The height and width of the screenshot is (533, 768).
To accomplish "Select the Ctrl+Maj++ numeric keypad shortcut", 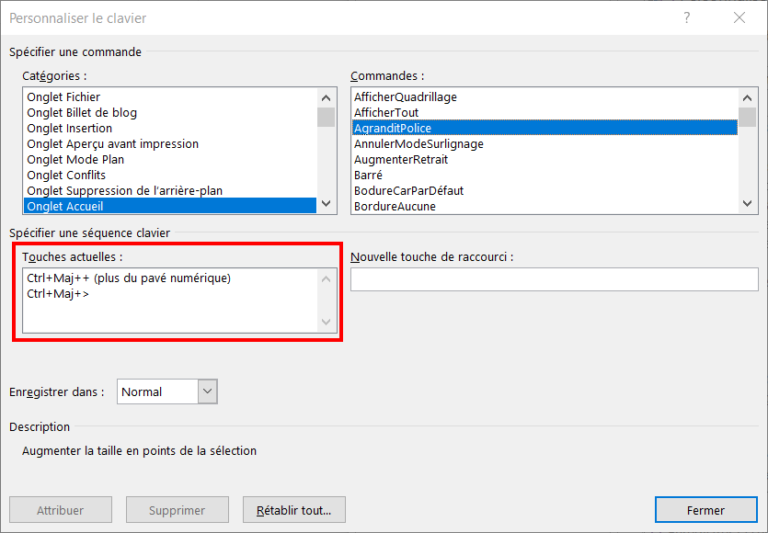I will click(x=129, y=278).
